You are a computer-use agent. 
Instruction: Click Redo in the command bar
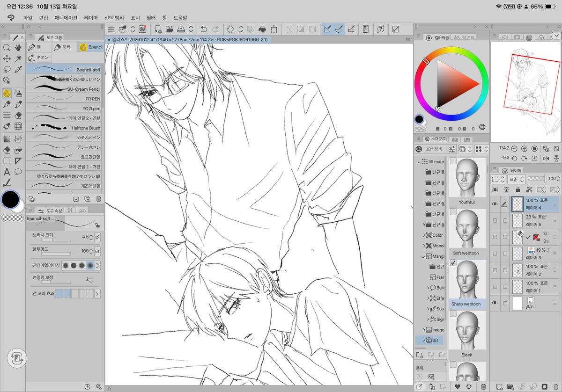point(215,29)
